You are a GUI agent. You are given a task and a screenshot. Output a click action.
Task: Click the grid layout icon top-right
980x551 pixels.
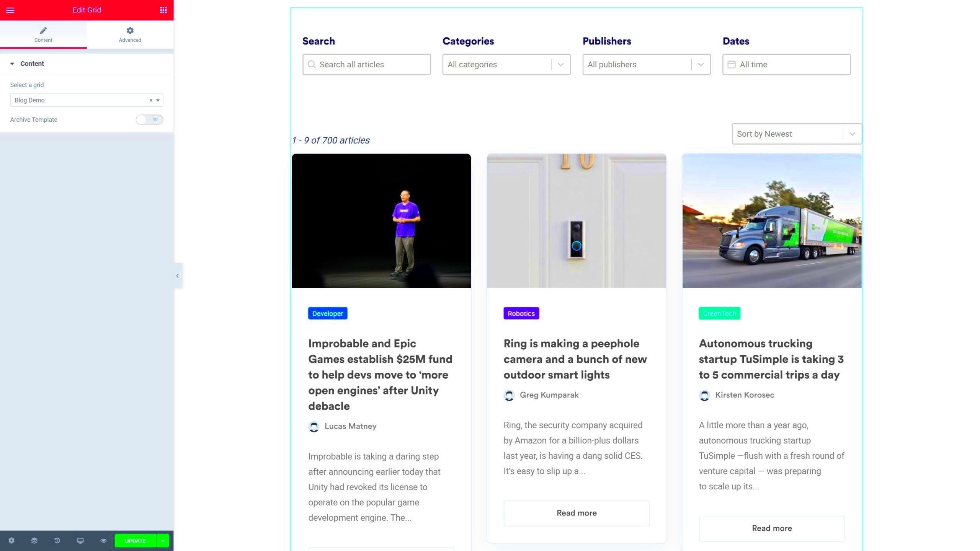click(163, 10)
